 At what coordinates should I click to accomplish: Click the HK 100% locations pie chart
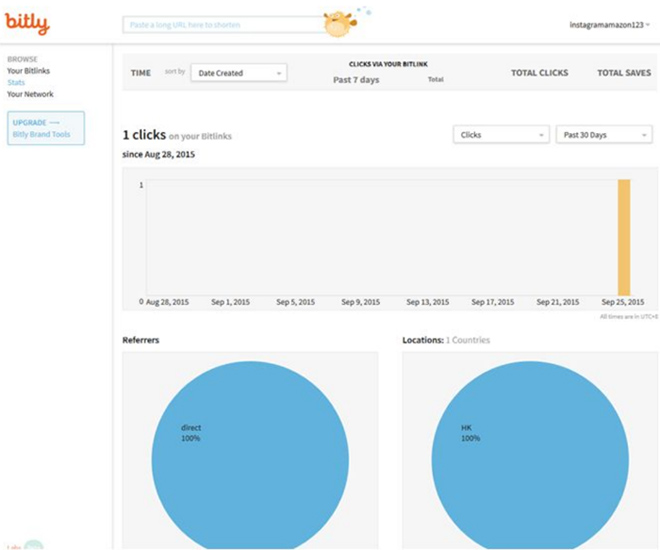click(530, 455)
